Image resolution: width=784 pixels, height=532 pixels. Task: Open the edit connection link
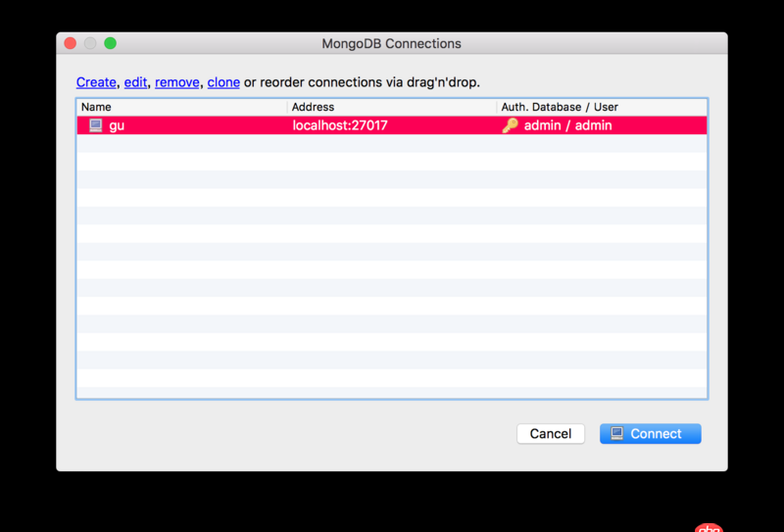tap(135, 82)
